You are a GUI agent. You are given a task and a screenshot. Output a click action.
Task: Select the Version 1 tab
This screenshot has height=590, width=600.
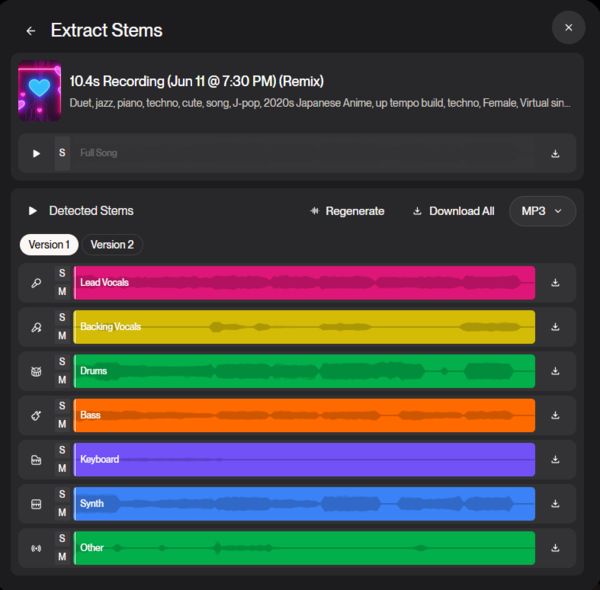[49, 245]
